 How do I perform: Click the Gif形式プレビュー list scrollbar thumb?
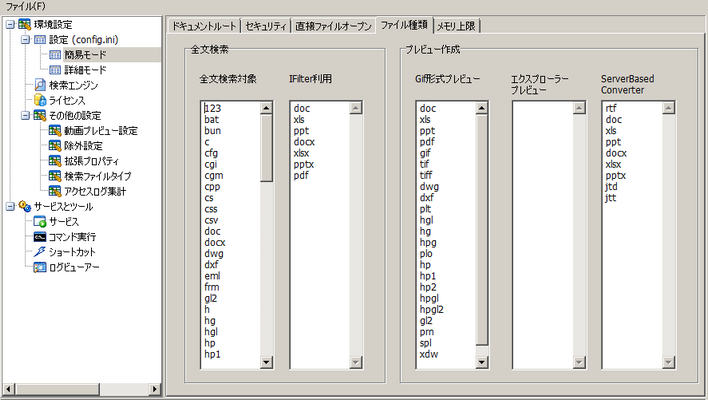[482, 229]
